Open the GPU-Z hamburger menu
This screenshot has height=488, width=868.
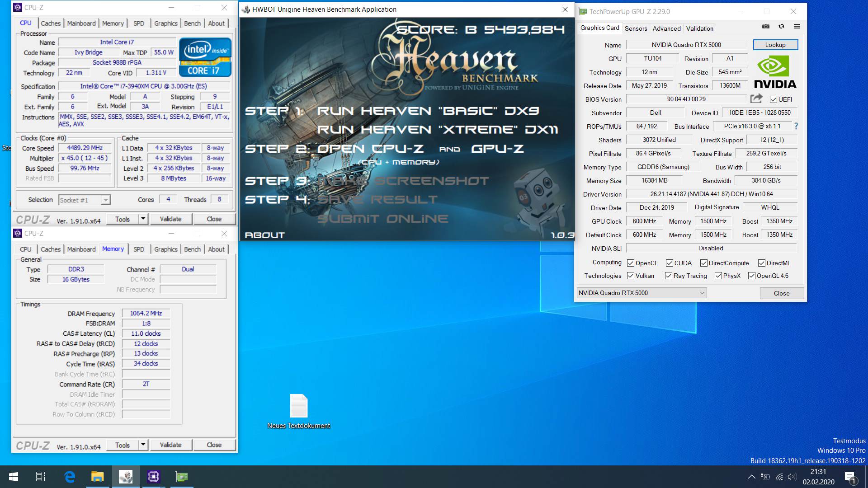(797, 27)
